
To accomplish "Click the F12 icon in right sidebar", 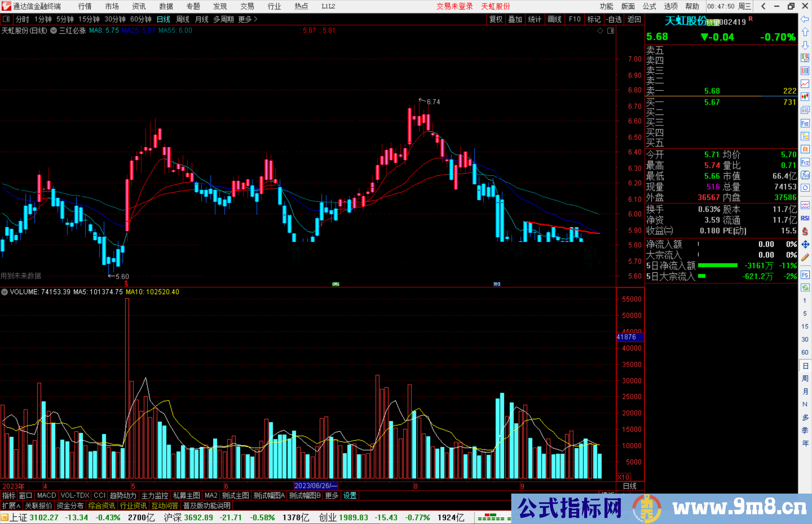I will pyautogui.click(x=805, y=162).
